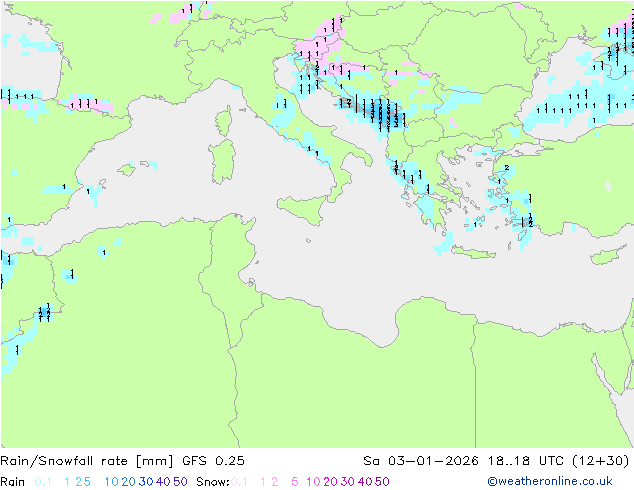Click the 'Snow:' legend label
This screenshot has height=490, width=634.
click(x=213, y=482)
